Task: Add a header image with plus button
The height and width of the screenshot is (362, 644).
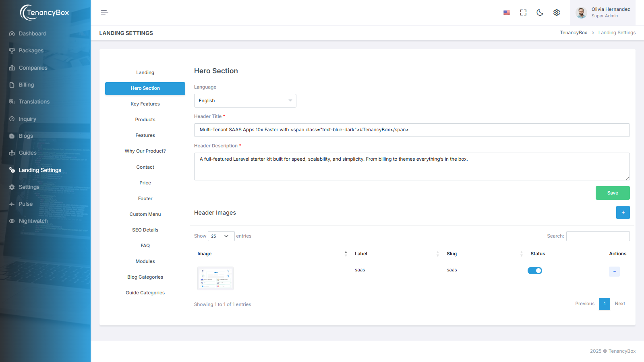Action: pos(623,213)
